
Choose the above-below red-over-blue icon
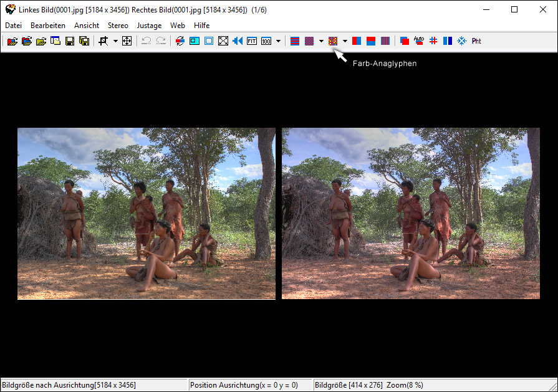(371, 41)
